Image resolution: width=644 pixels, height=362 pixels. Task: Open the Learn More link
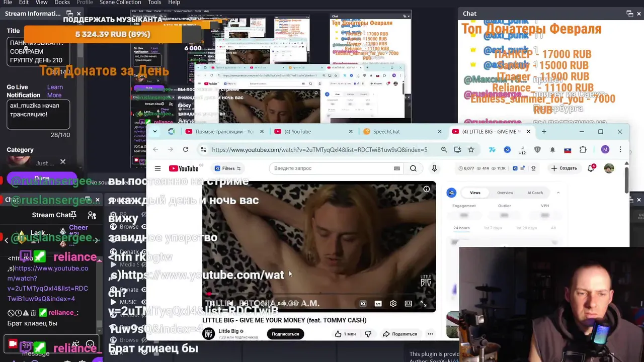click(x=55, y=91)
